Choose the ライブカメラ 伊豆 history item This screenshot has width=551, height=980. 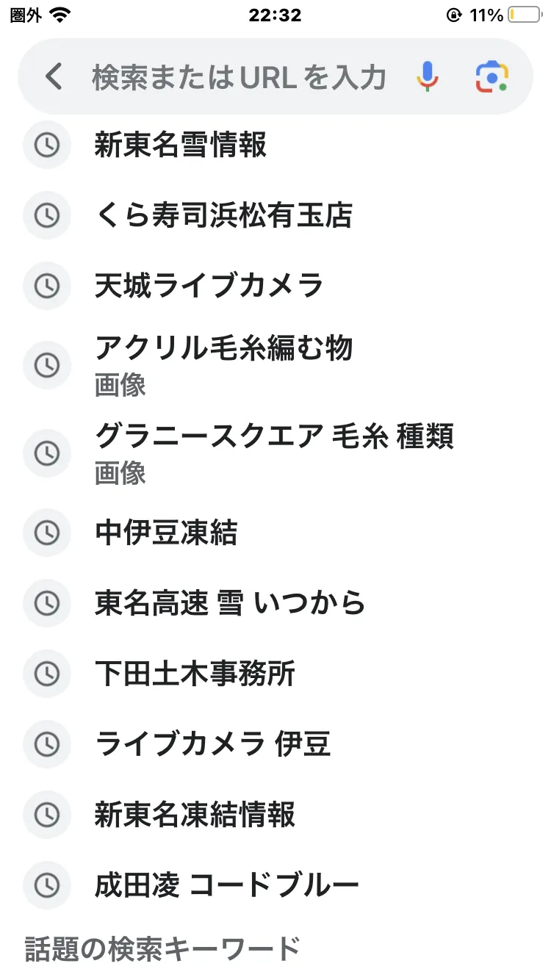coord(212,744)
